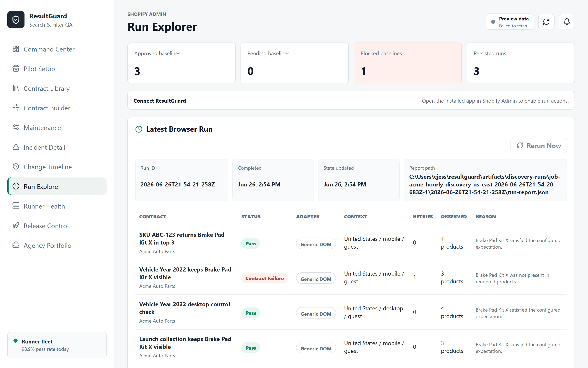Viewport: 588px width, 368px height.
Task: Click the ResultGuard shield logo
Action: (16, 20)
